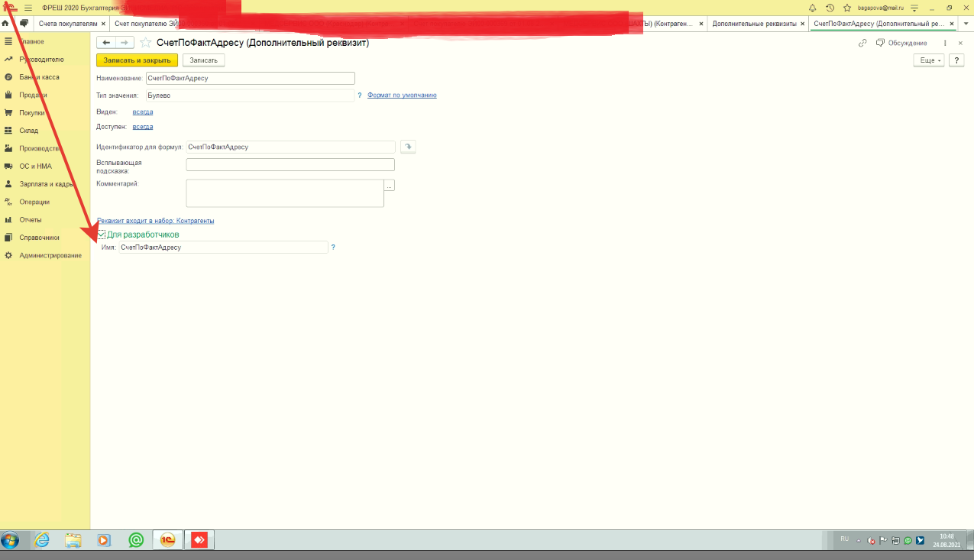Click the Home icon in tab bar
Screen dimensions: 974x560
point(6,24)
